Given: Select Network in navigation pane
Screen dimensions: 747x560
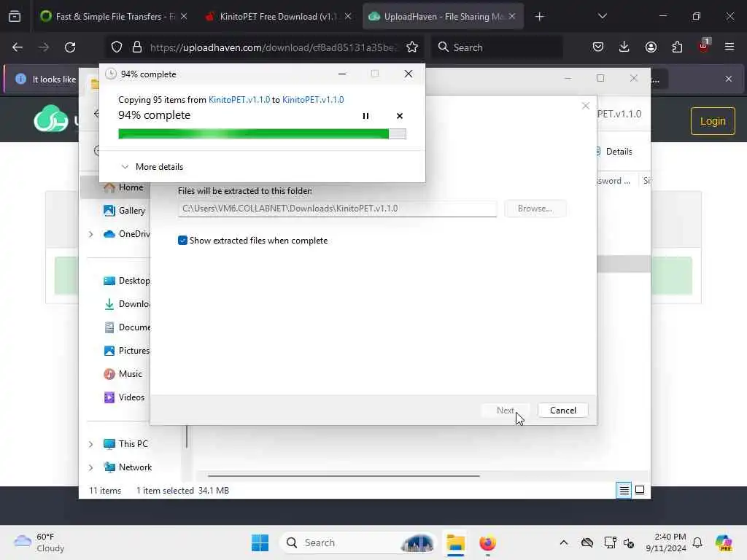Looking at the screenshot, I should click(128, 467).
